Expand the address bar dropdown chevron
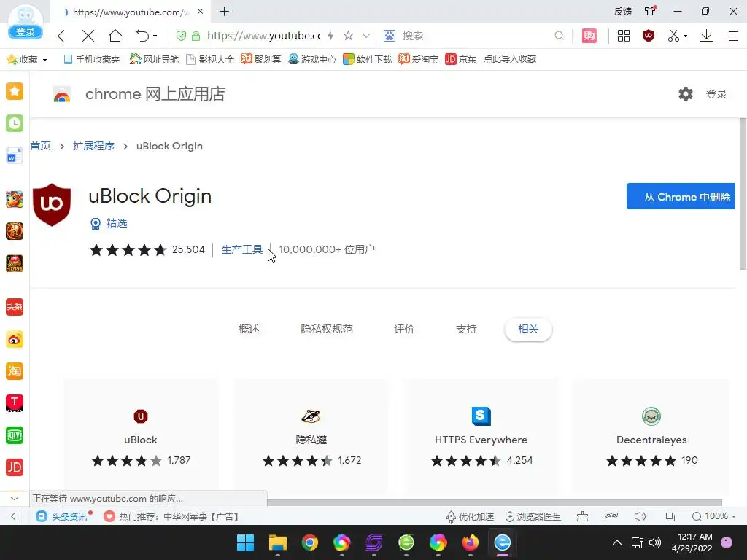The height and width of the screenshot is (560, 747). (x=366, y=36)
